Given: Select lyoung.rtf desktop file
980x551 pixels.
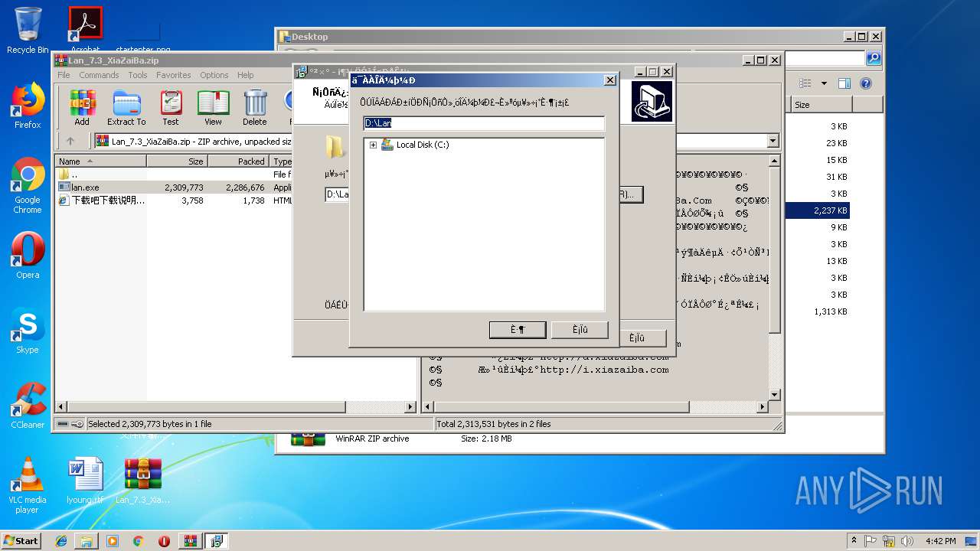Looking at the screenshot, I should tap(85, 481).
